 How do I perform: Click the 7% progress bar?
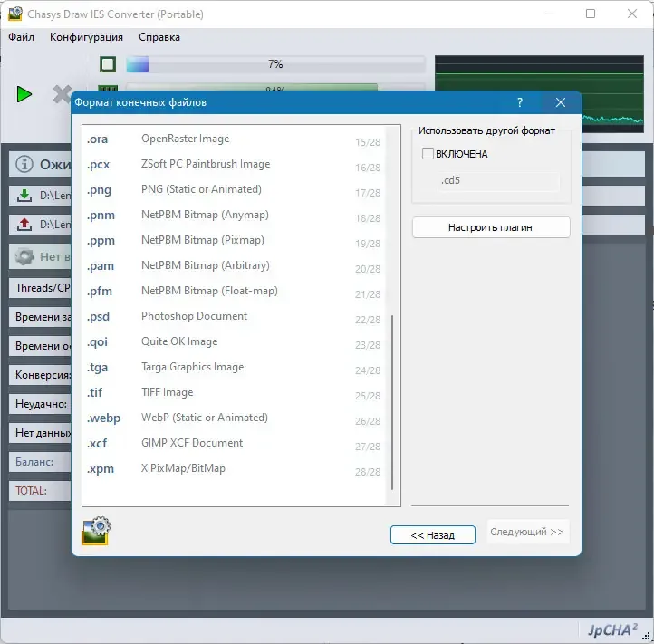click(275, 64)
